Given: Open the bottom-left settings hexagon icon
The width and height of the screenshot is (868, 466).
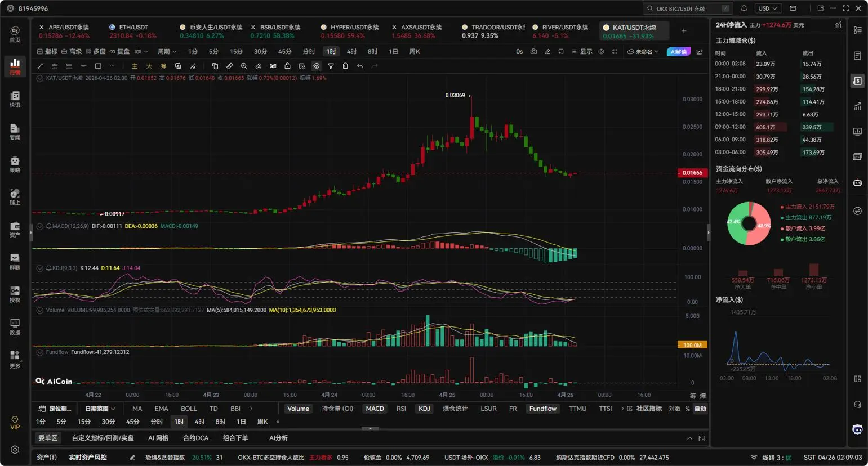Looking at the screenshot, I should (x=15, y=450).
